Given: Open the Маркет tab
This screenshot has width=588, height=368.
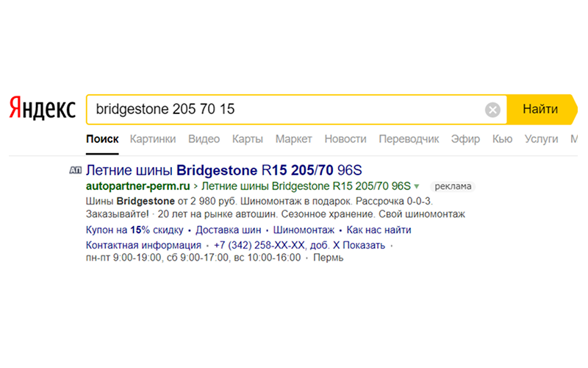Looking at the screenshot, I should pos(294,138).
